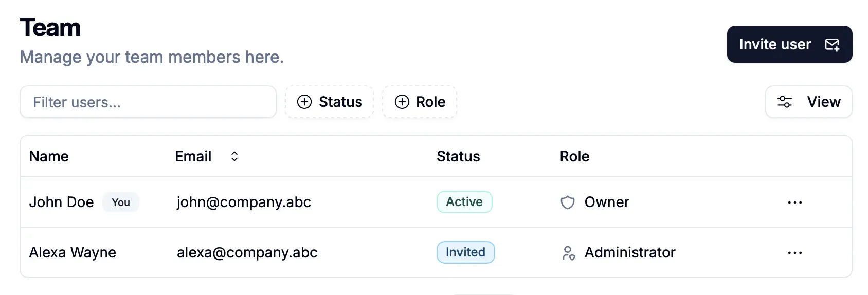
Task: Open the Status filter dropdown
Action: (x=330, y=102)
